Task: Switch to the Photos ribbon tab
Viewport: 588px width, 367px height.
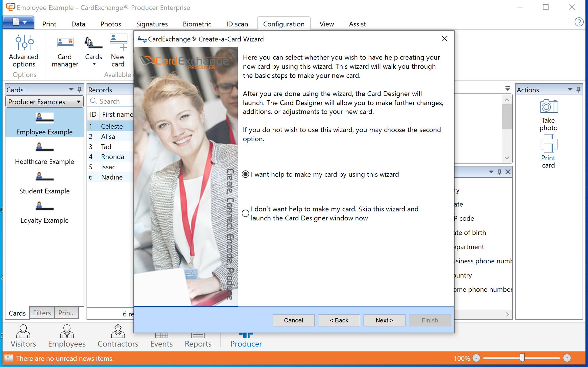Action: click(111, 24)
